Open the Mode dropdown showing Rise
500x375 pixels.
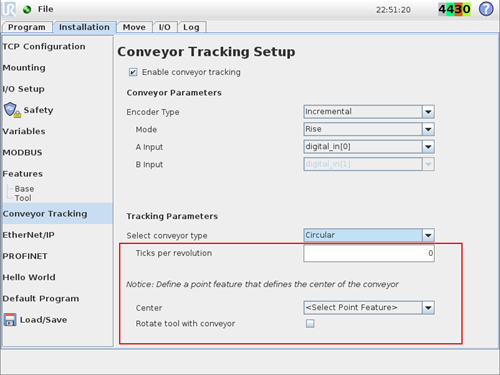369,129
